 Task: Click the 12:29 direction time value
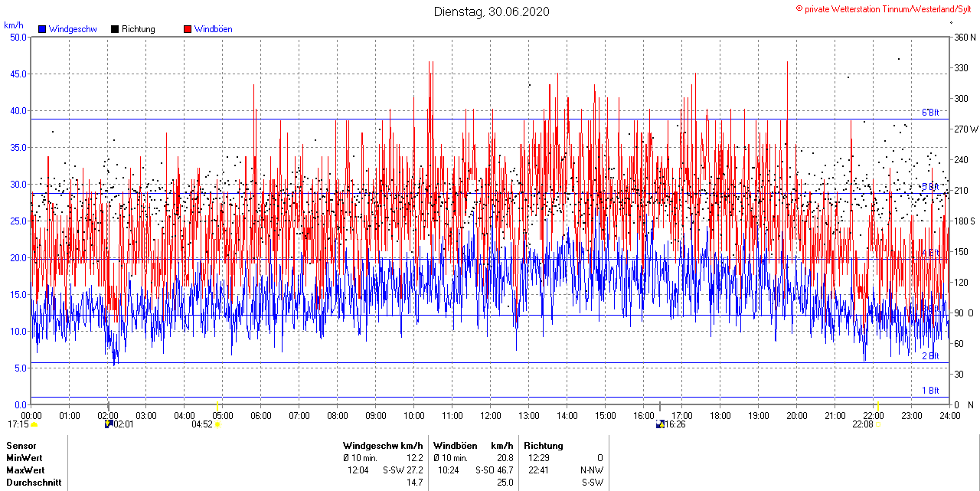(539, 458)
